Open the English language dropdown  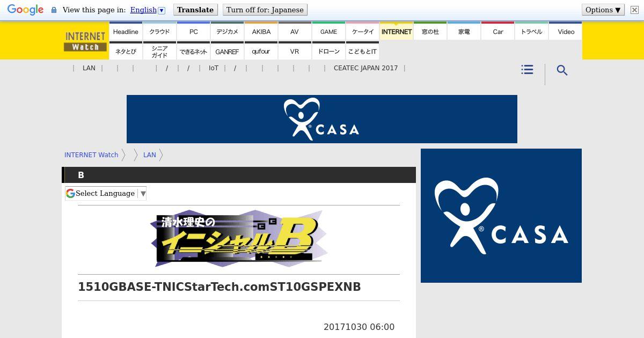point(148,10)
